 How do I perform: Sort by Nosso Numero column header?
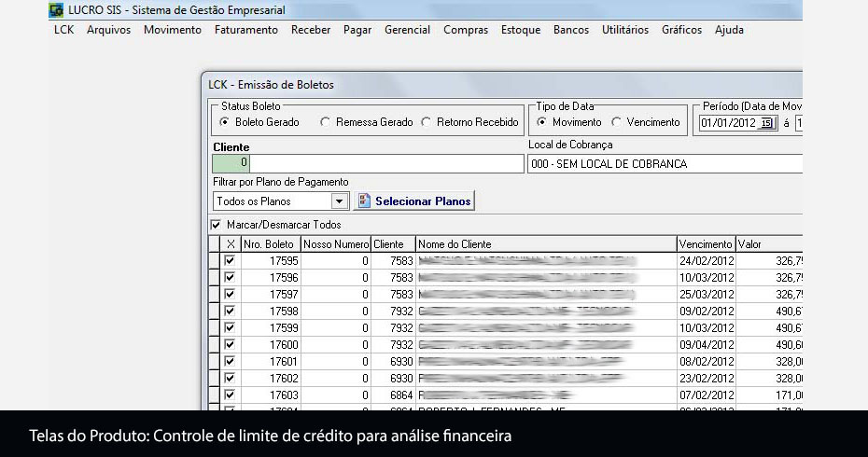(x=336, y=244)
